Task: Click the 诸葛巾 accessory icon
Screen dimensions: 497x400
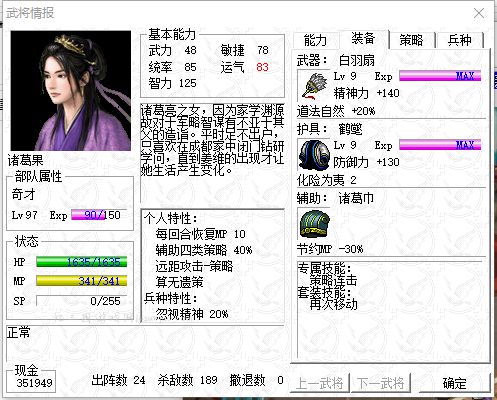Action: 314,224
